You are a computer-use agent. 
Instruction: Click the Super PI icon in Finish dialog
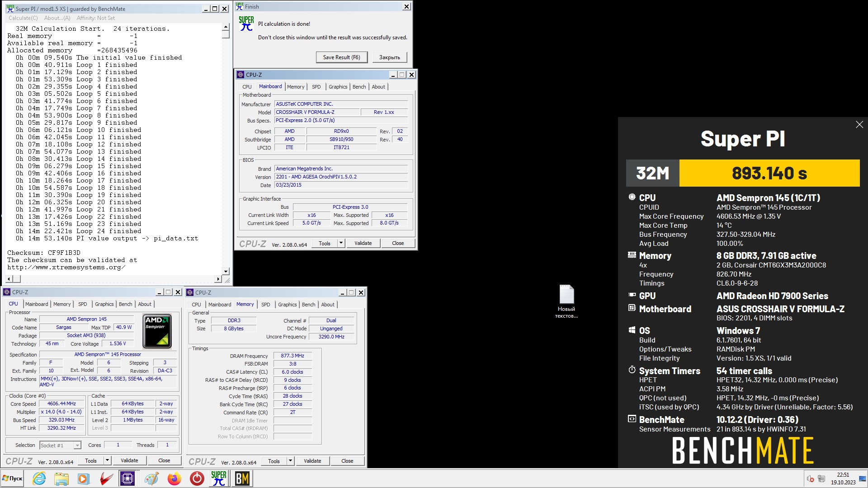(246, 23)
